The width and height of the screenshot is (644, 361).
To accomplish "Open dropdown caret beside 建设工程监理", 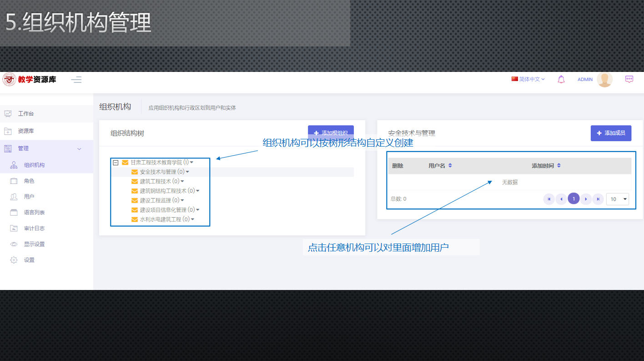I will click(182, 200).
